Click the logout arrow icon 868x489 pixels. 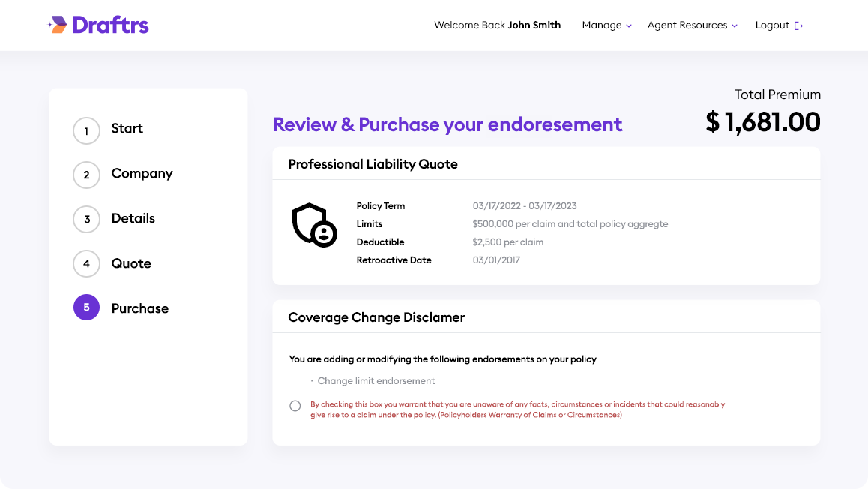(x=798, y=25)
